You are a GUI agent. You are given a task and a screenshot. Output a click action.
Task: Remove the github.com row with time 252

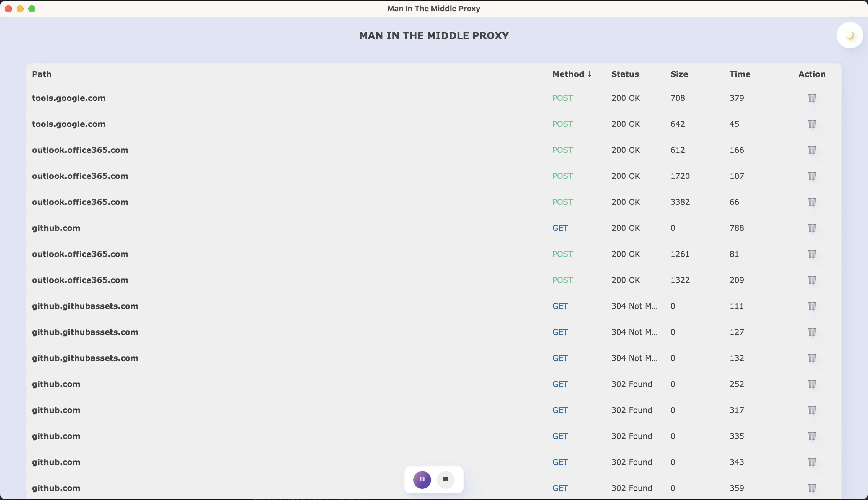point(812,384)
